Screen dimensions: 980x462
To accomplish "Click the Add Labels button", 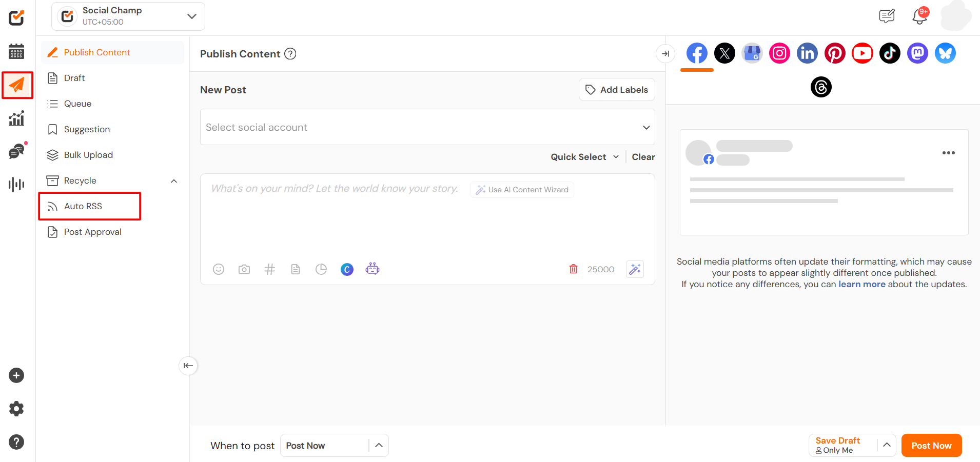I will tap(617, 90).
